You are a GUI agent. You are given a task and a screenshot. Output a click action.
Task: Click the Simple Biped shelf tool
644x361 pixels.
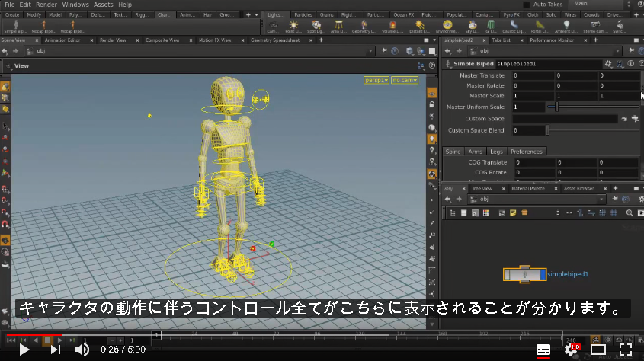click(x=15, y=27)
